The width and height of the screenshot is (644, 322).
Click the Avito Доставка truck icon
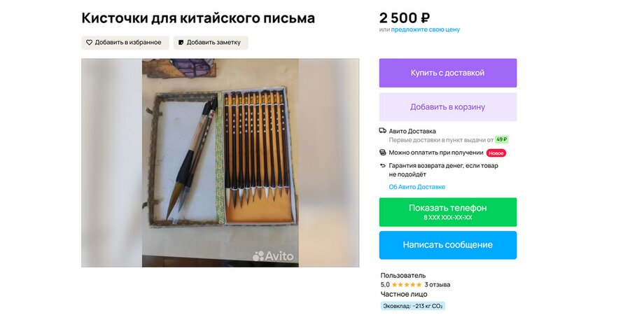(x=382, y=131)
